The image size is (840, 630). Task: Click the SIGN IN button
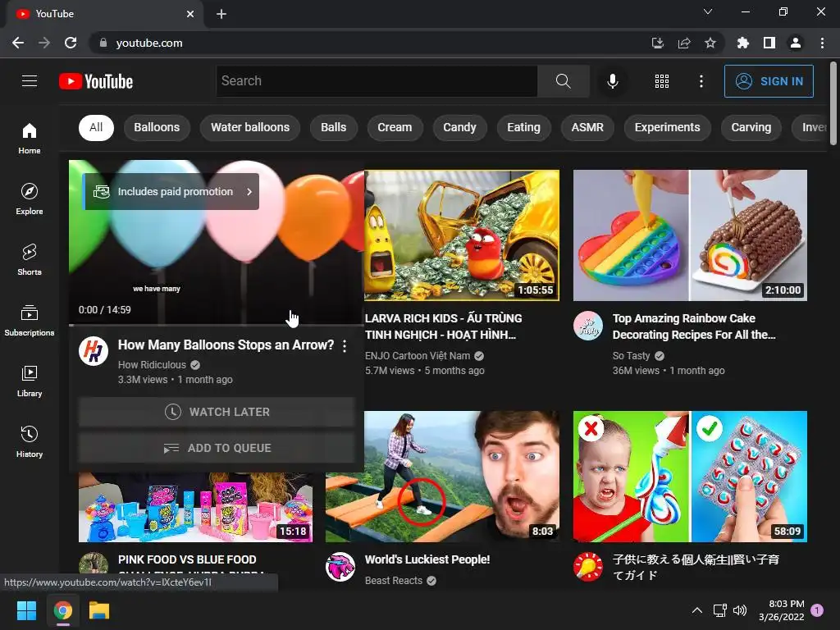(x=769, y=81)
